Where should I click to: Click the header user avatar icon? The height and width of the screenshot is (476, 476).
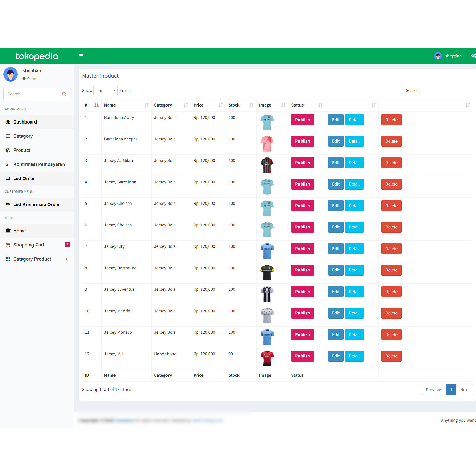click(438, 56)
